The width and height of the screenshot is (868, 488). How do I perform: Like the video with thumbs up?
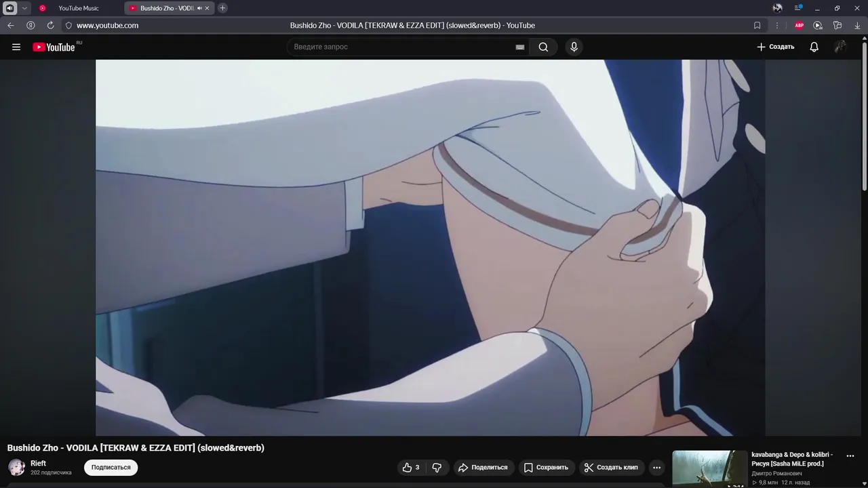click(x=411, y=467)
